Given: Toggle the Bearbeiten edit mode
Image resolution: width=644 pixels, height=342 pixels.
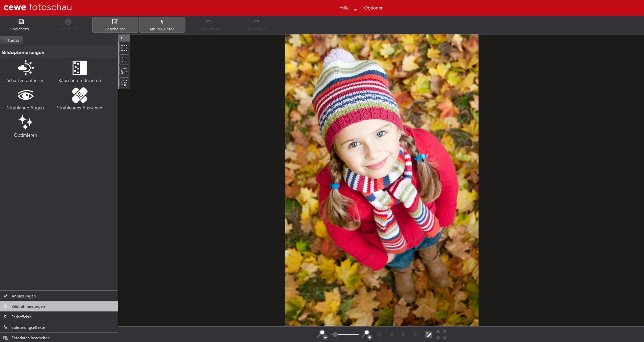Looking at the screenshot, I should [115, 25].
